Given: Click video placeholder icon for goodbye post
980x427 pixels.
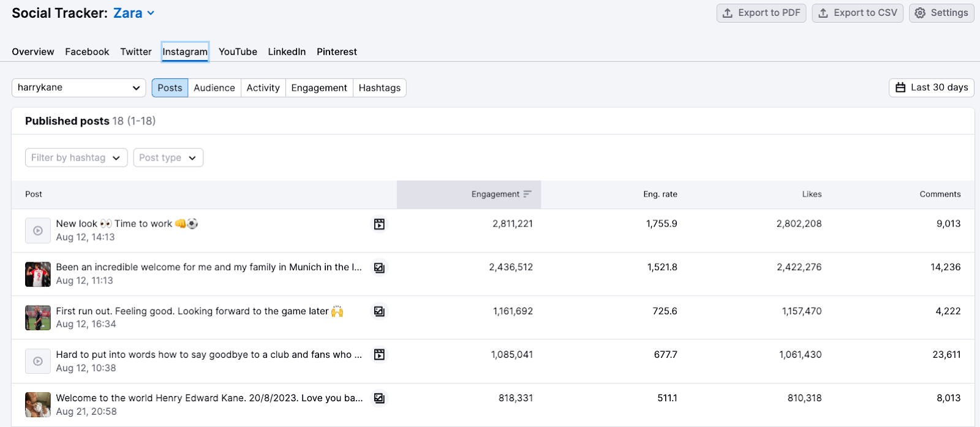Looking at the screenshot, I should pos(38,361).
